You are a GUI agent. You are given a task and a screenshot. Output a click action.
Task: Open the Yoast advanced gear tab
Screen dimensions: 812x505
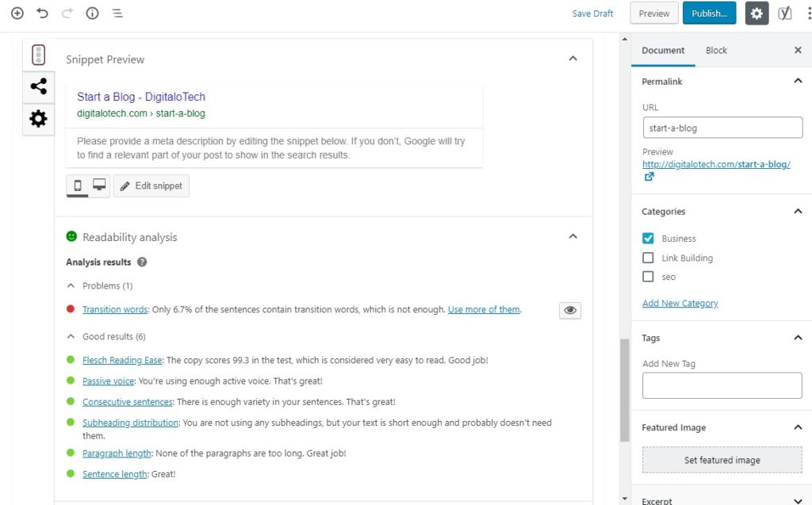[38, 119]
